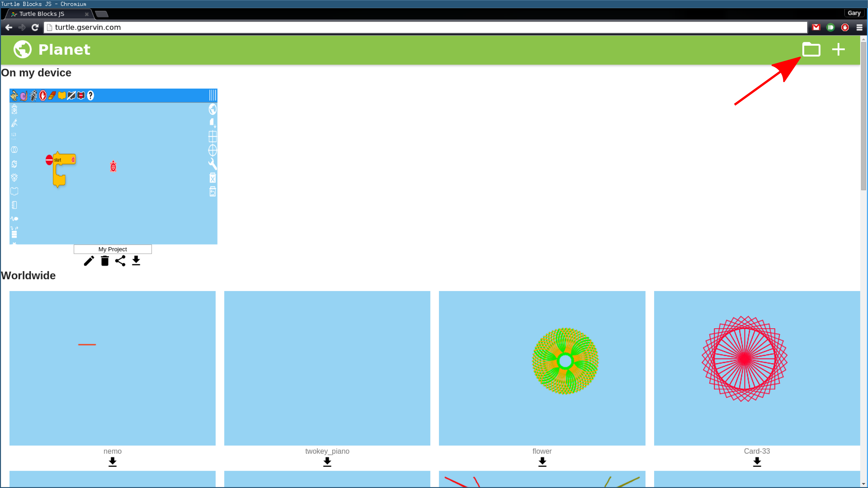Click the page vertical scrollbar thumb
Image resolution: width=868 pixels, height=488 pixels.
pos(863,116)
